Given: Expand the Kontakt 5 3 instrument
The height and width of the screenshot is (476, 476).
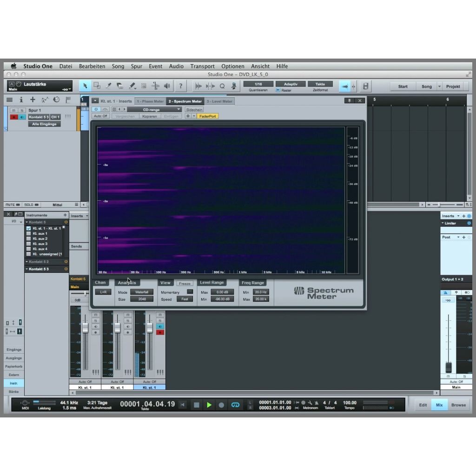Looking at the screenshot, I should pyautogui.click(x=26, y=269).
